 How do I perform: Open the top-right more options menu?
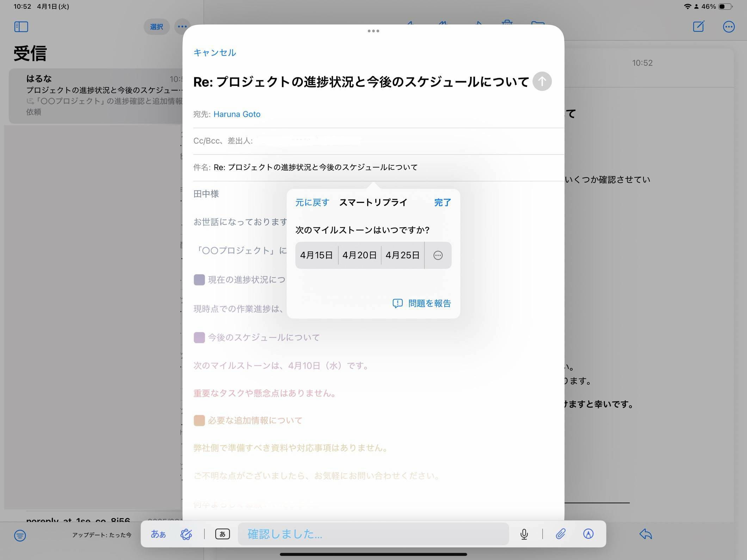click(728, 27)
